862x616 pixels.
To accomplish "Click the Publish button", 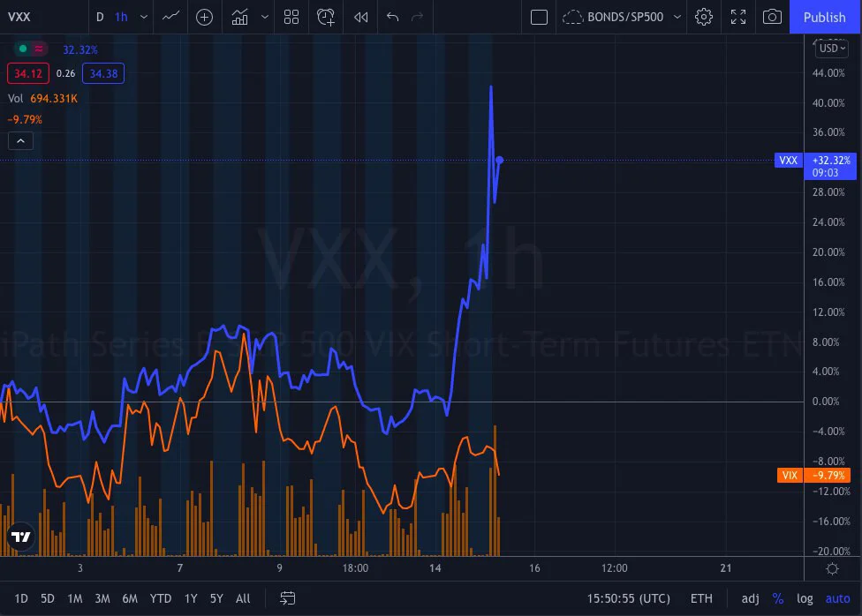I will [x=825, y=17].
